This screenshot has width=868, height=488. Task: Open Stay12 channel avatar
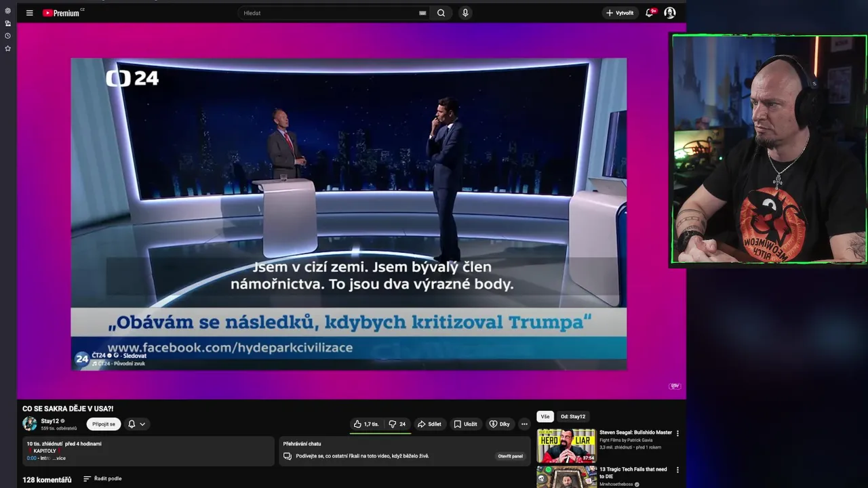click(29, 424)
